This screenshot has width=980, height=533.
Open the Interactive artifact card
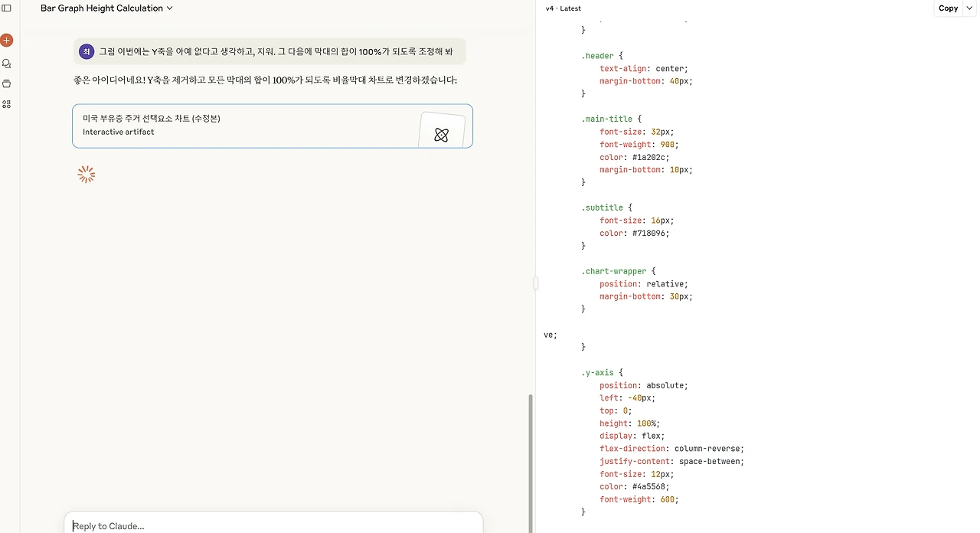(273, 126)
